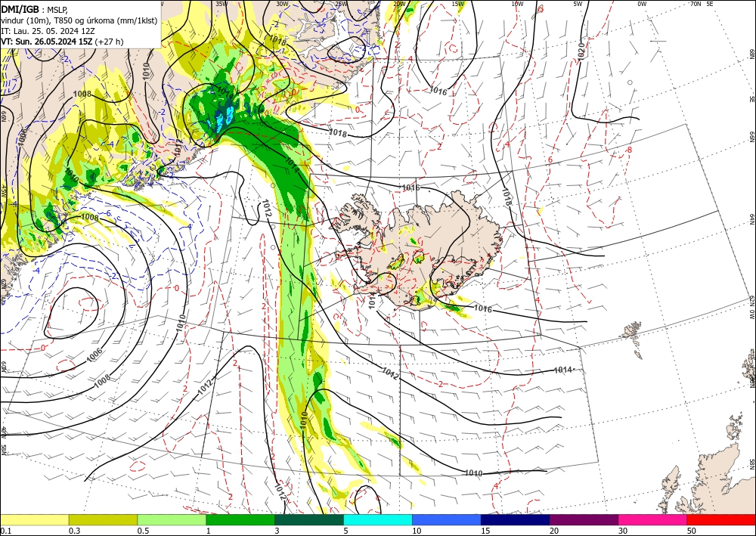This screenshot has height=536, width=756.
Task: Click the blue 10–15 legend swatch
Action: [x=447, y=519]
